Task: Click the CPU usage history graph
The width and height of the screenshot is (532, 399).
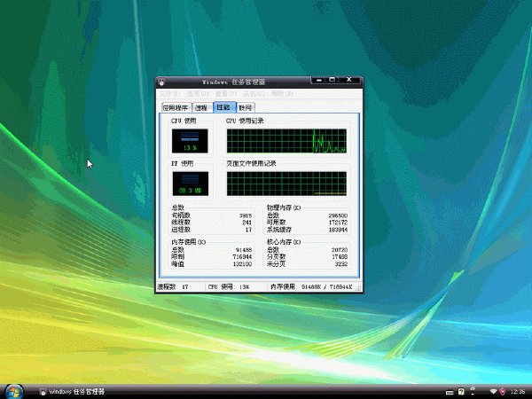Action: point(286,141)
